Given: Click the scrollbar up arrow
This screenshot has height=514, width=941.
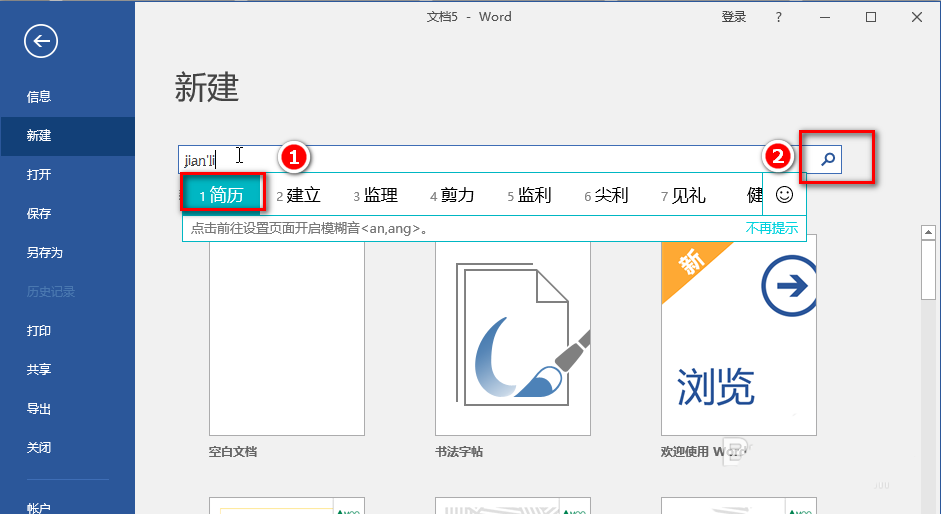Looking at the screenshot, I should (x=928, y=232).
